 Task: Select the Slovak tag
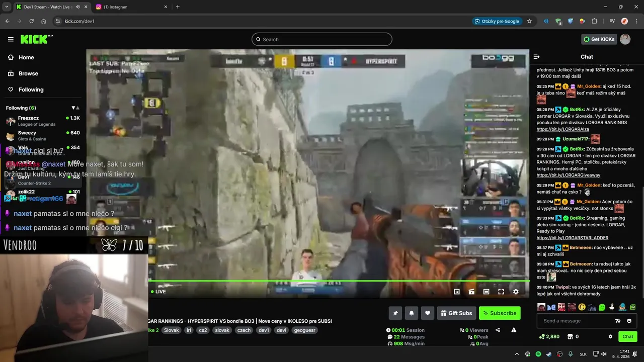tap(172, 330)
